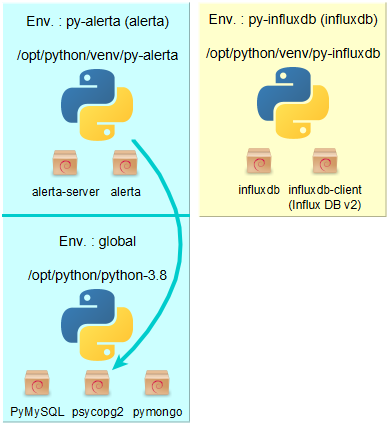Select the influxdb package box icon
The width and height of the screenshot is (390, 423).
[259, 161]
